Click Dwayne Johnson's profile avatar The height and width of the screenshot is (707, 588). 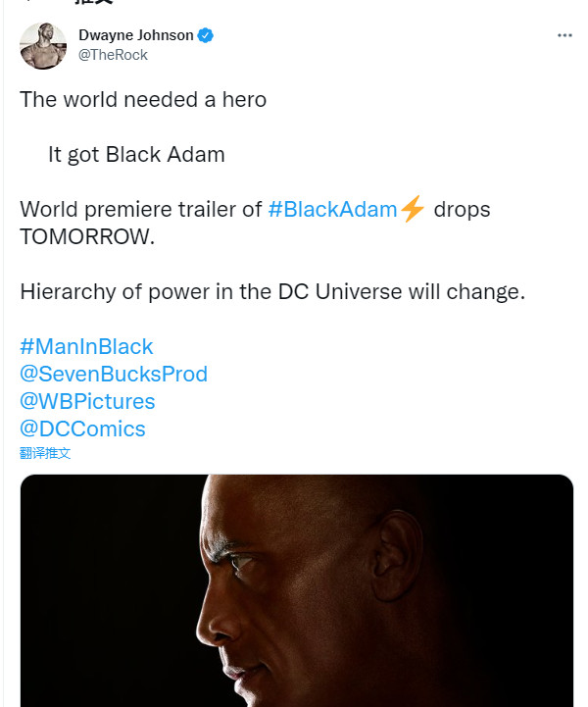coord(43,45)
